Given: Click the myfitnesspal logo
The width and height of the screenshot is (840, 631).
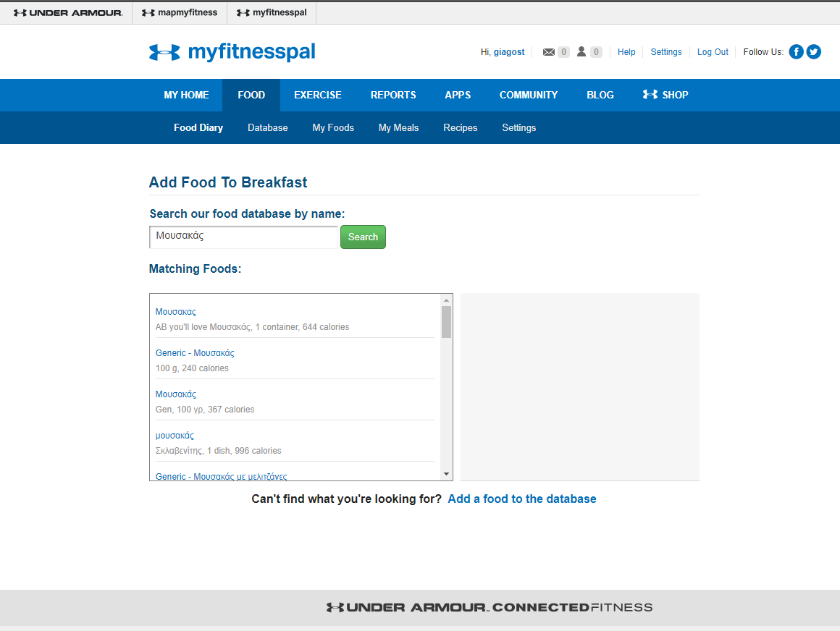Looking at the screenshot, I should point(232,52).
